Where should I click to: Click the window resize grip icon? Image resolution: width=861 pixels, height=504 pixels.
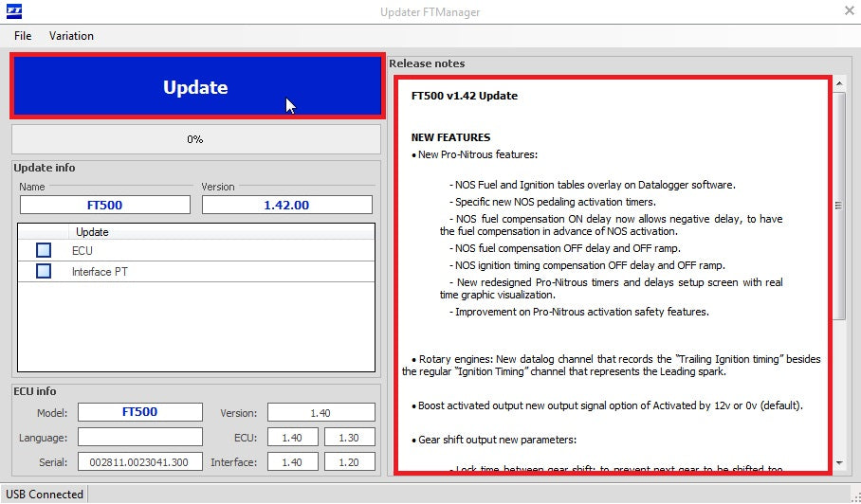[x=856, y=498]
